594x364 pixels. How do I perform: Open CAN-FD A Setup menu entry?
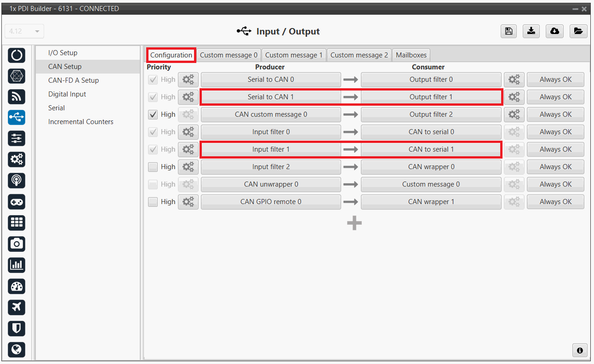point(74,80)
